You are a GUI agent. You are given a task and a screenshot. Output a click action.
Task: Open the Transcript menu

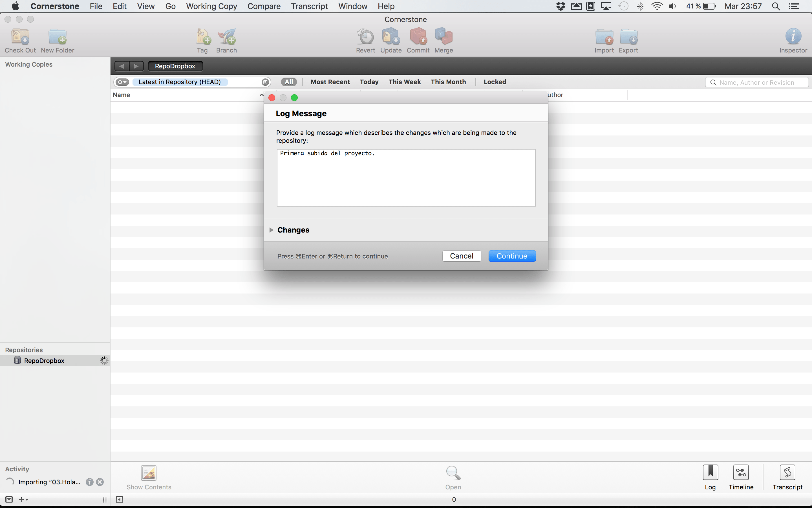pyautogui.click(x=309, y=6)
